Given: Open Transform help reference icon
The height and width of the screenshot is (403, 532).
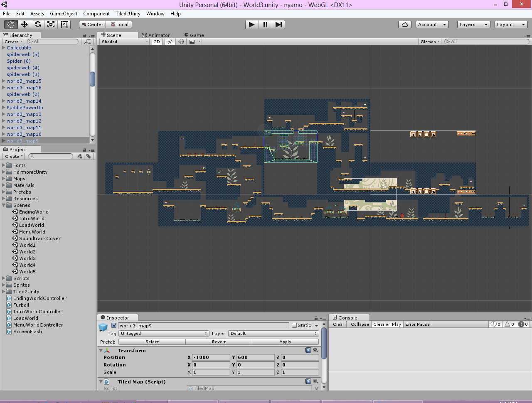Looking at the screenshot, I should [308, 350].
